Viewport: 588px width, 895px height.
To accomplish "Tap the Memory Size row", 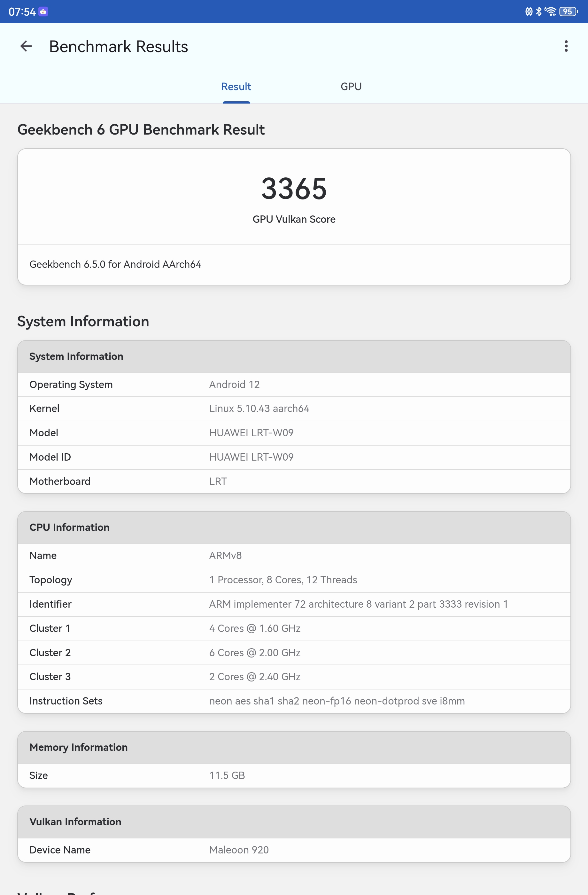I will coord(294,775).
